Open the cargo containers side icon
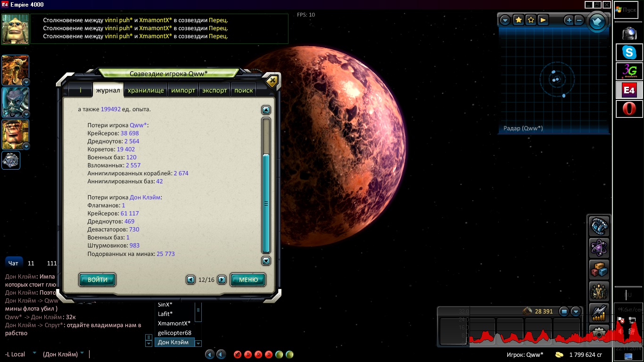The image size is (644, 362). (x=599, y=270)
